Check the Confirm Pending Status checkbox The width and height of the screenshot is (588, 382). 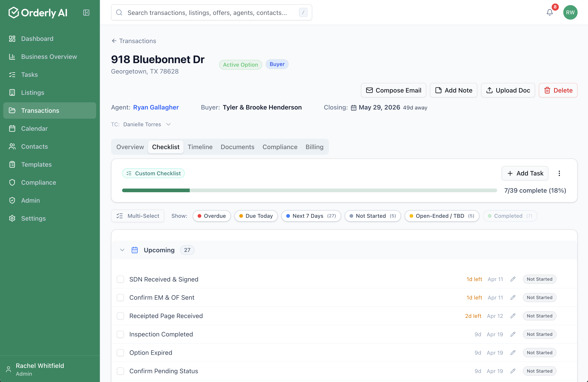point(120,371)
